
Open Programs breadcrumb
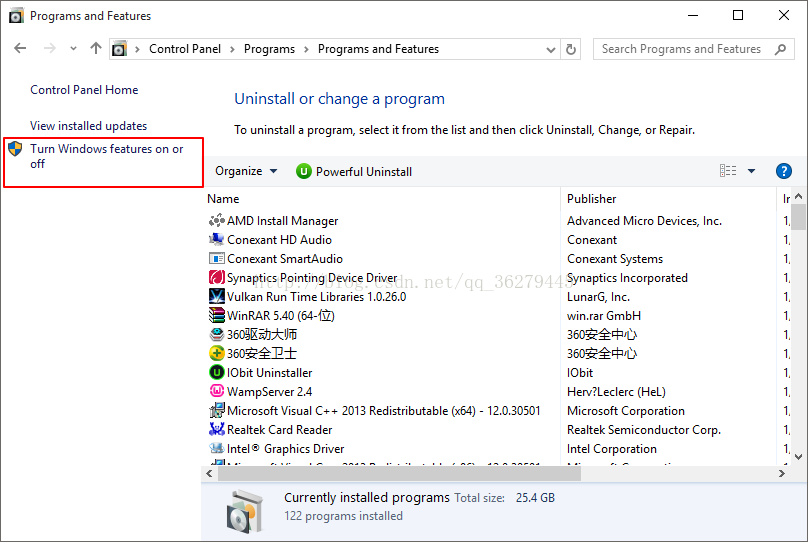tap(269, 49)
